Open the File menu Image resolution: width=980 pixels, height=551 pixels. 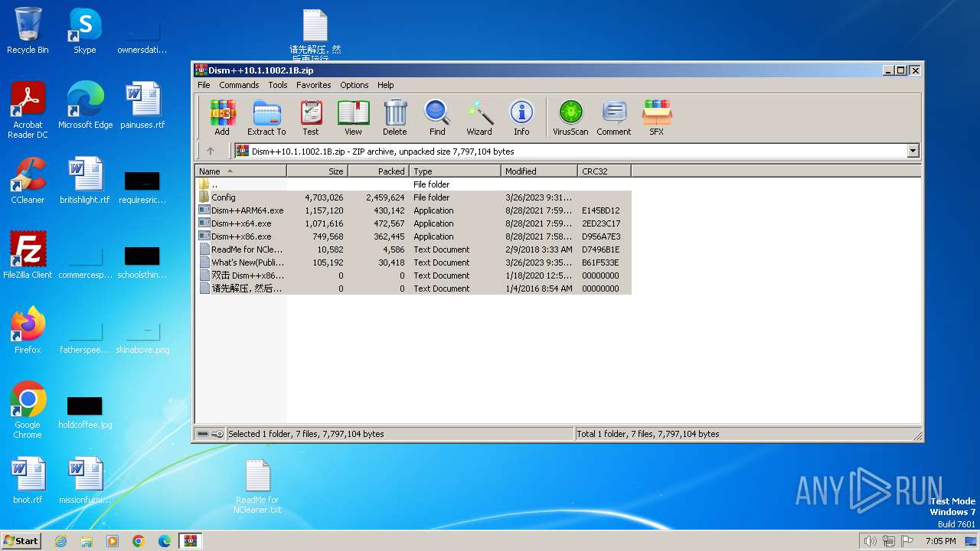(x=204, y=85)
